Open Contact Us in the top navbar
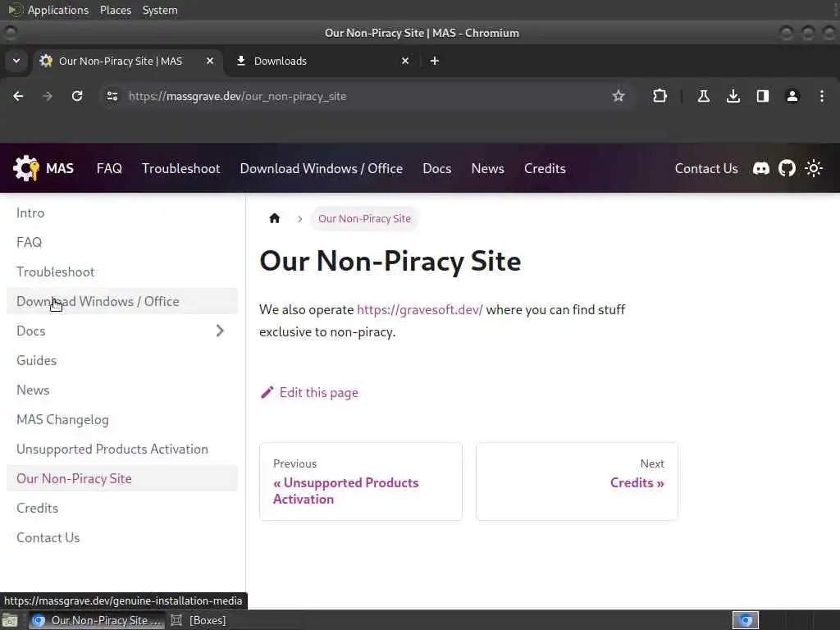This screenshot has width=840, height=630. 706,169
